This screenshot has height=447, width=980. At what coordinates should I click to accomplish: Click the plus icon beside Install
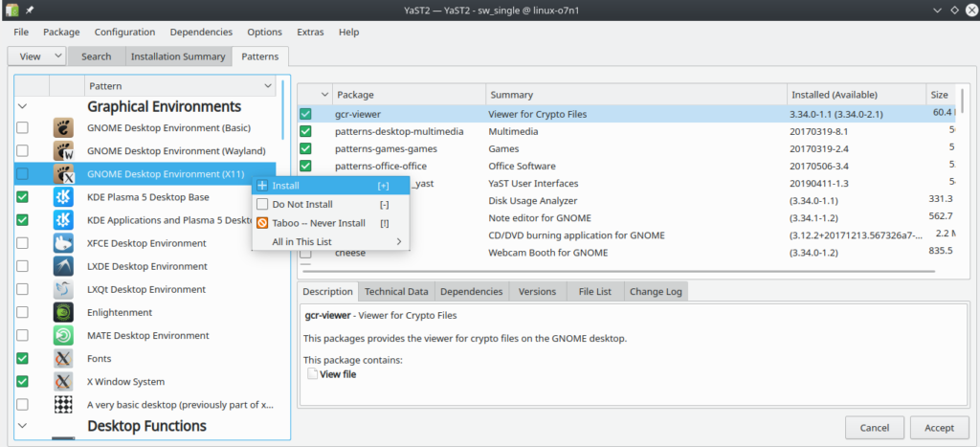point(262,186)
